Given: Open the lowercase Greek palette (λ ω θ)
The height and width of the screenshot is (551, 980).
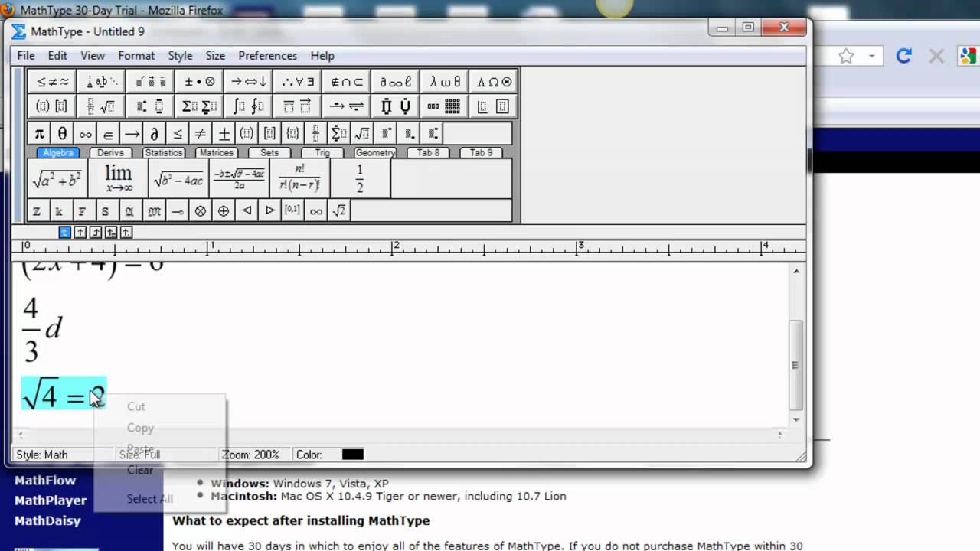Looking at the screenshot, I should pyautogui.click(x=445, y=82).
